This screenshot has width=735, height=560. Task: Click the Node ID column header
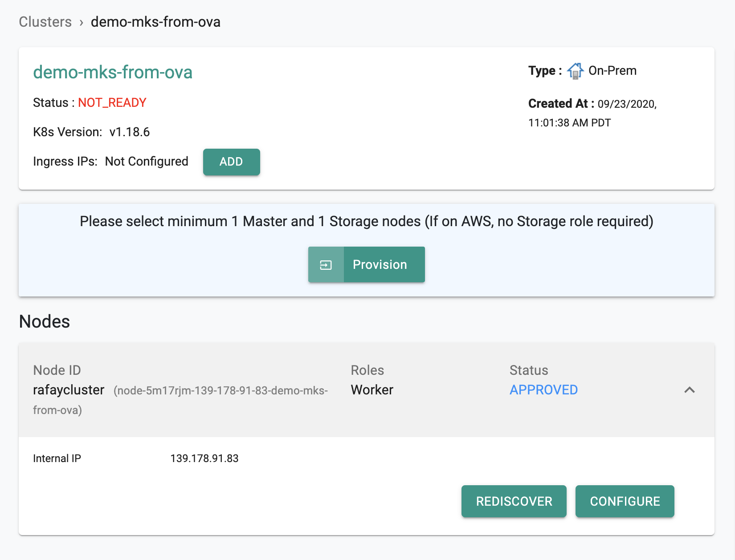57,370
